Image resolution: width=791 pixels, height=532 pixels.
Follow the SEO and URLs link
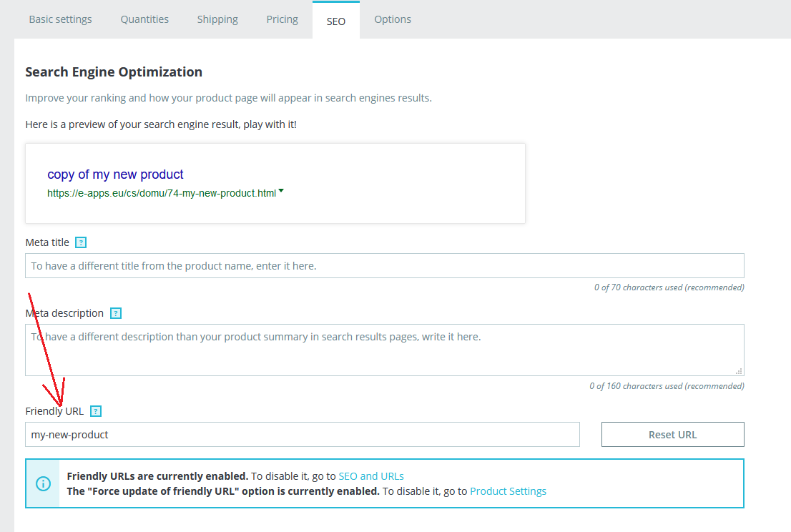[x=371, y=476]
